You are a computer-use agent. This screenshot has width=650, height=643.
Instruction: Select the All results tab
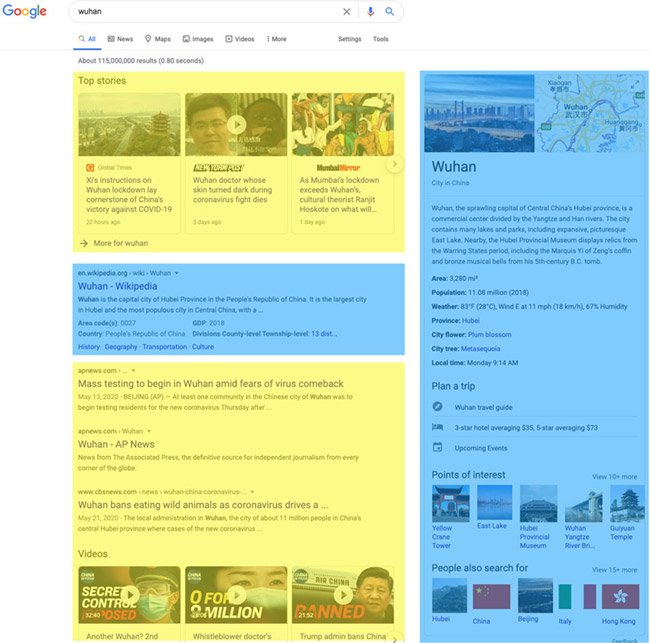(x=87, y=39)
